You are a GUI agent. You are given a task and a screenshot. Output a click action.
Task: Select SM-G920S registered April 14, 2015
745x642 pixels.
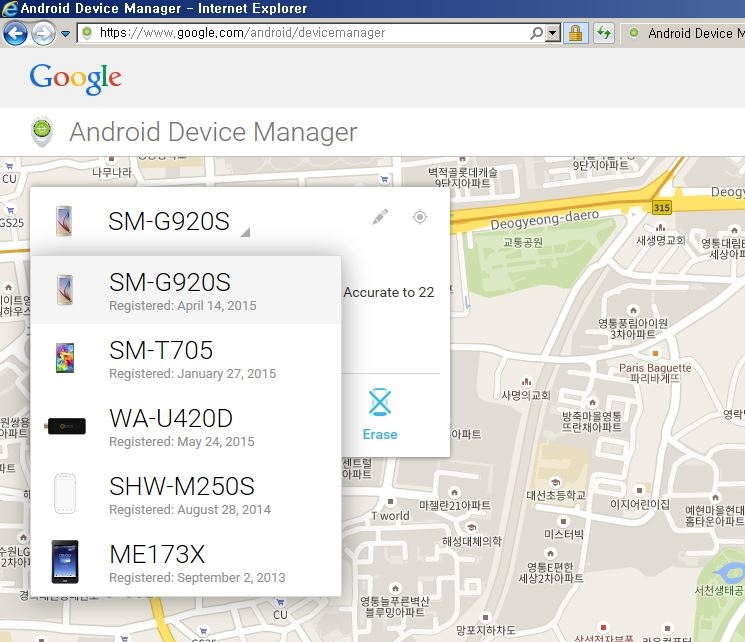(x=186, y=290)
